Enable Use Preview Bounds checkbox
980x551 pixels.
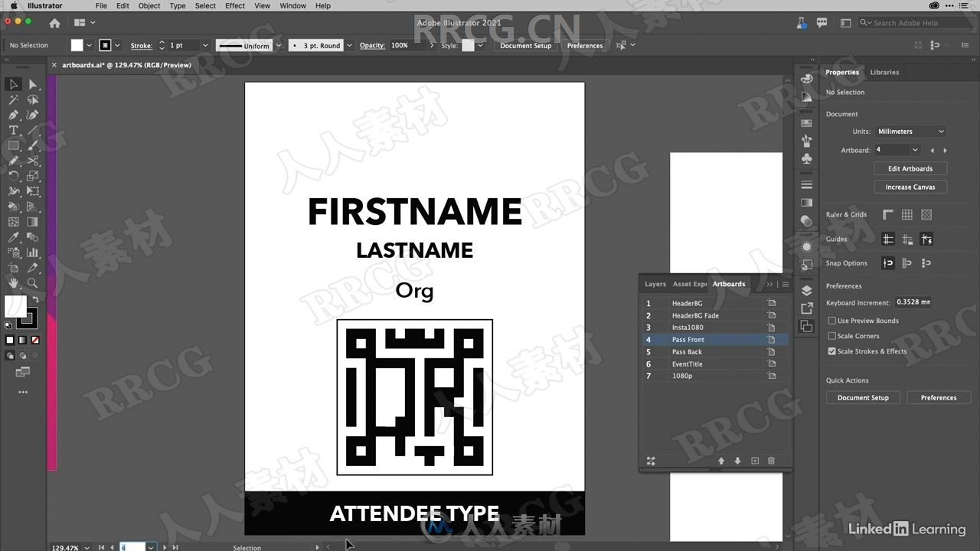click(832, 321)
